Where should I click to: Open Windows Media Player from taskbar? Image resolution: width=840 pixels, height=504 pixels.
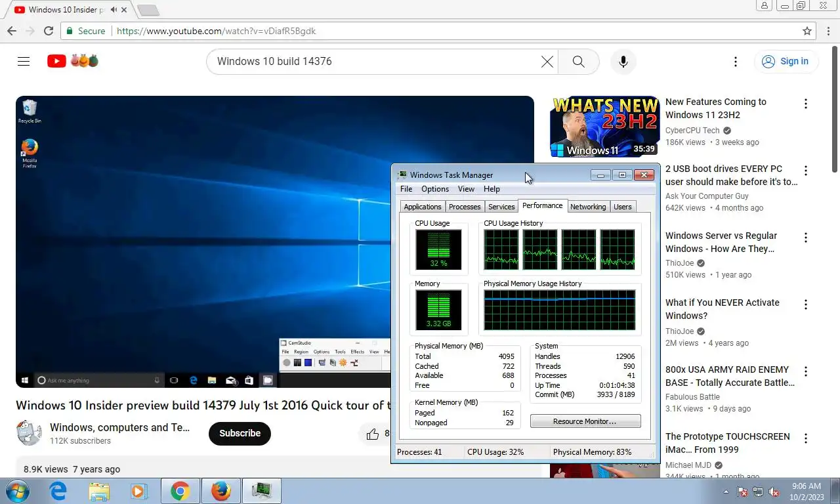point(138,491)
